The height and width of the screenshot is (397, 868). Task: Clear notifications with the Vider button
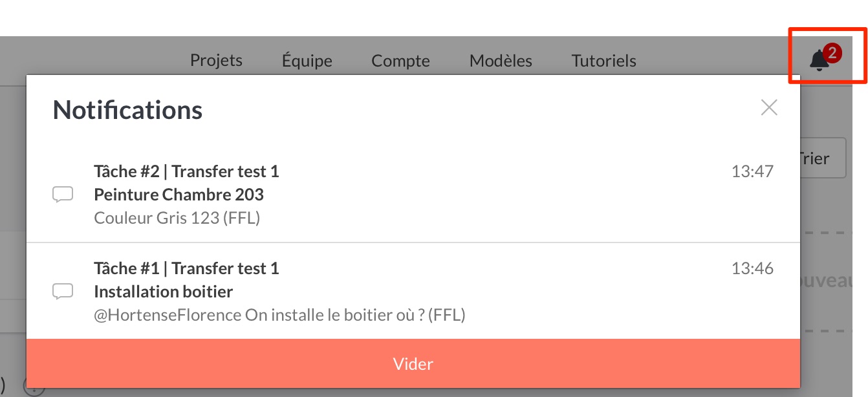413,363
